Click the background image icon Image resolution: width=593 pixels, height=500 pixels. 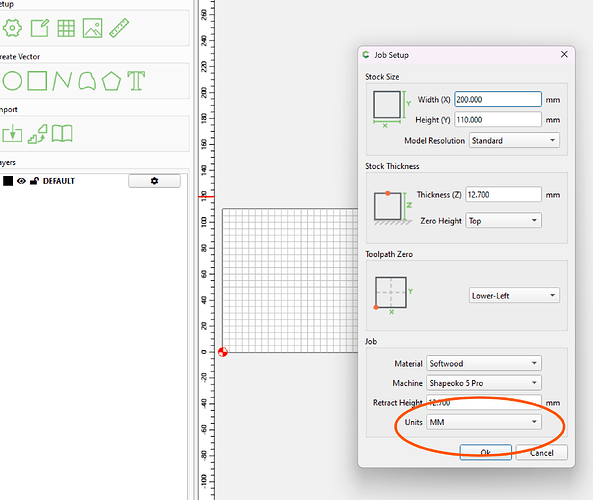tap(93, 28)
